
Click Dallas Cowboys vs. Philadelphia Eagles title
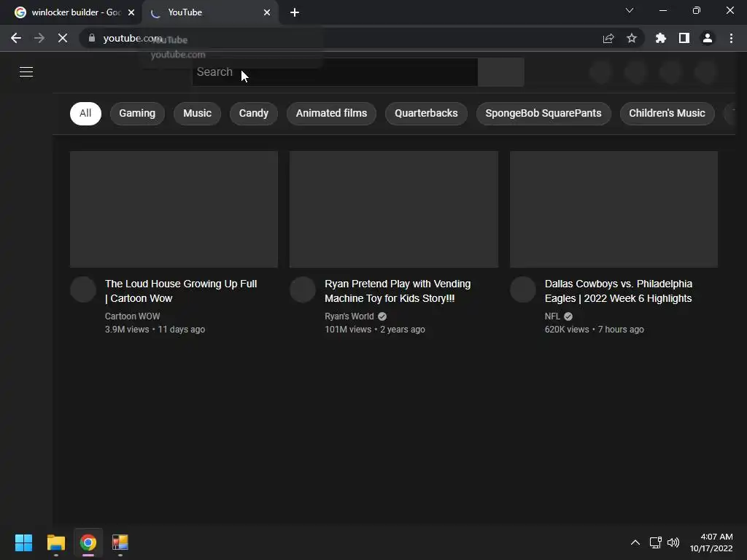pos(619,291)
